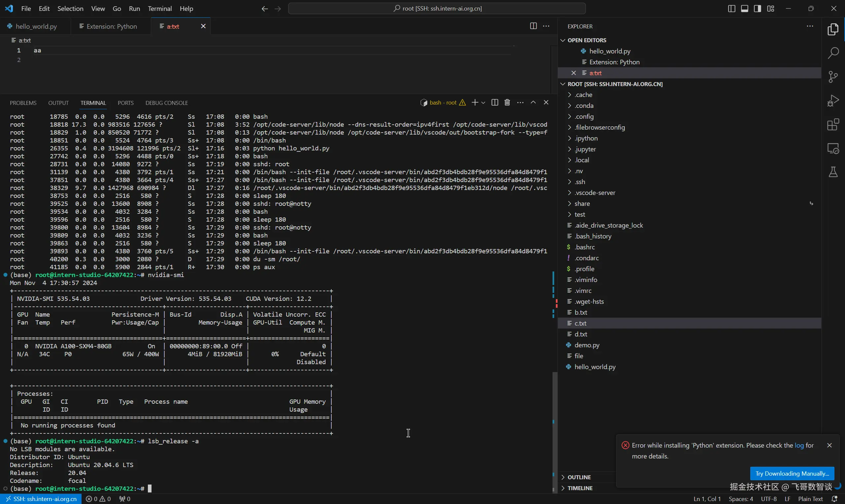Open the Terminal menu
This screenshot has width=845, height=504.
click(x=159, y=9)
